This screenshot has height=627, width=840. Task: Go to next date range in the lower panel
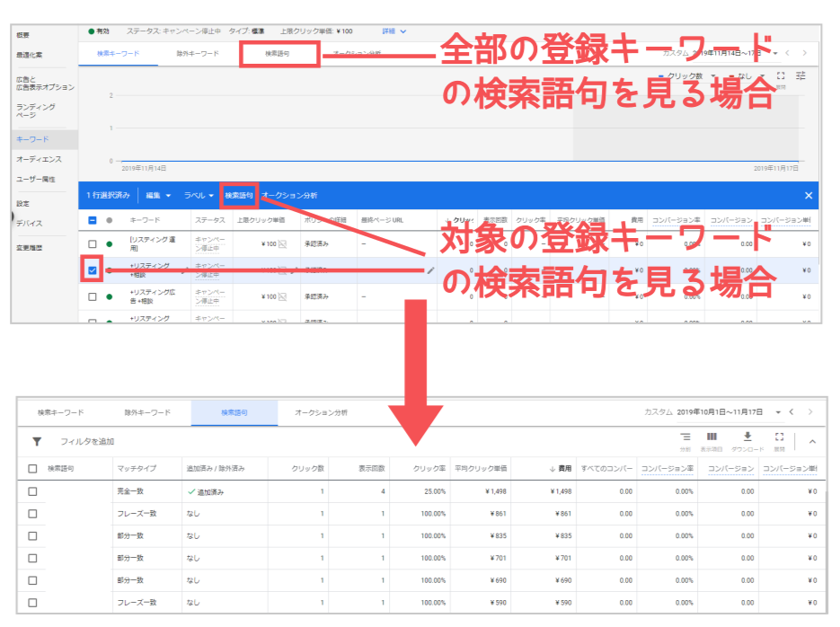(810, 411)
